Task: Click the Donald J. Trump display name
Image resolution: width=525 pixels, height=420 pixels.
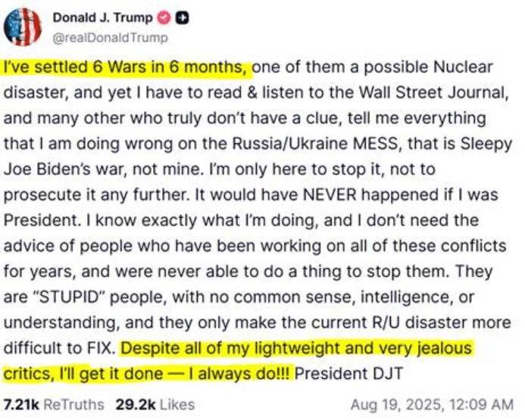Action: [103, 17]
